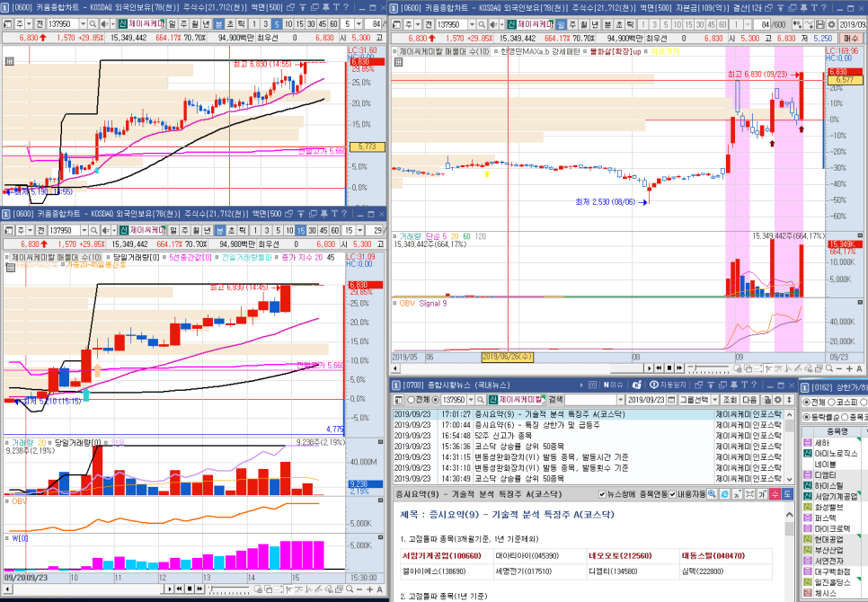Click the Internet Explorer icon above the news content

tap(724, 494)
